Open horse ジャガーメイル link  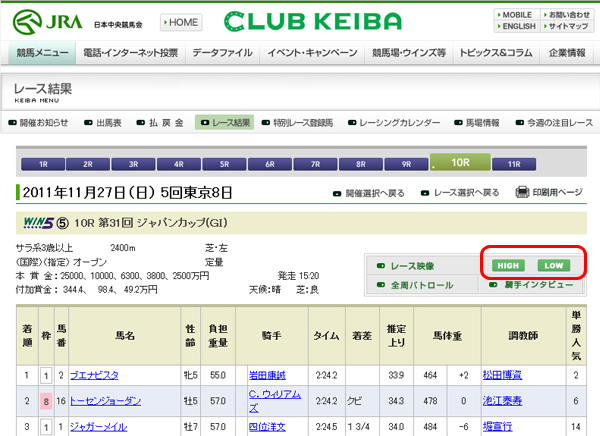98,427
